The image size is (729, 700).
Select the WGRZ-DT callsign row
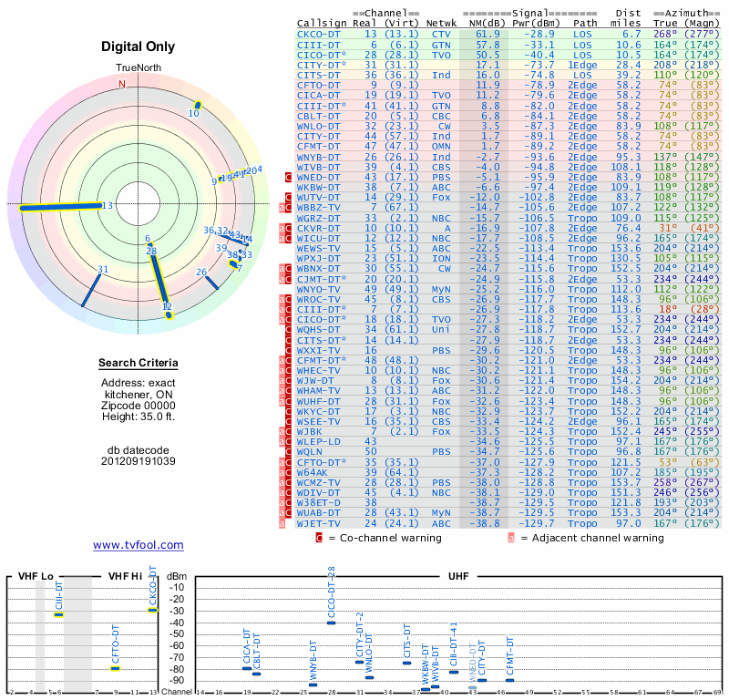pos(319,218)
